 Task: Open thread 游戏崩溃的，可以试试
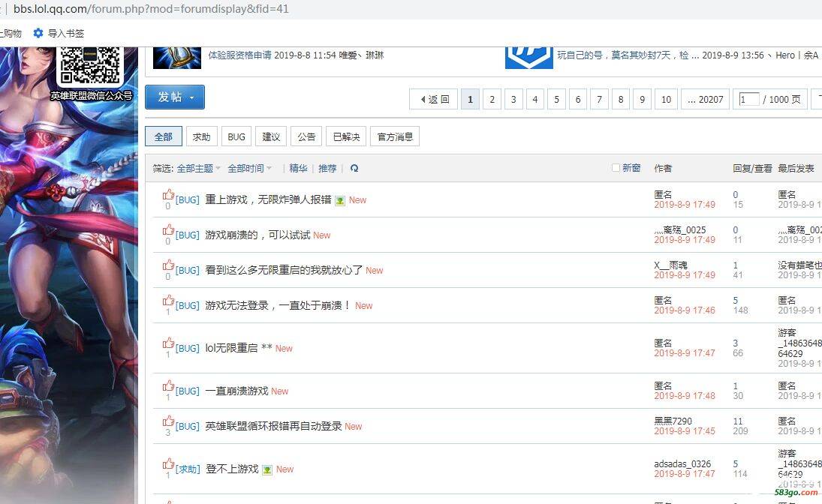coord(257,235)
